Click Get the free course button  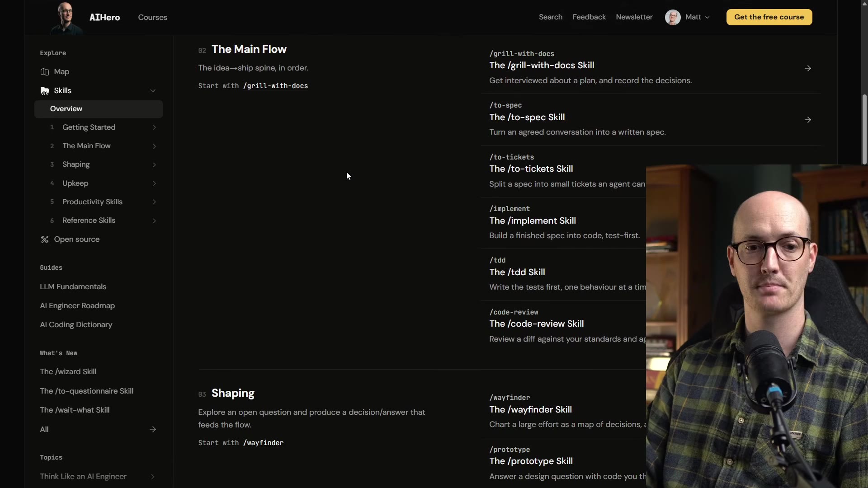(769, 17)
